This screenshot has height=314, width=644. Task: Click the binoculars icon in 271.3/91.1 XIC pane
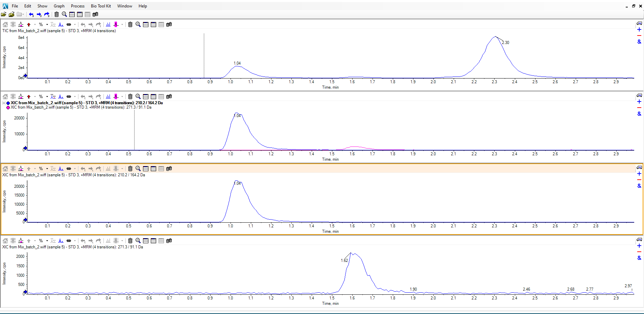pyautogui.click(x=169, y=241)
